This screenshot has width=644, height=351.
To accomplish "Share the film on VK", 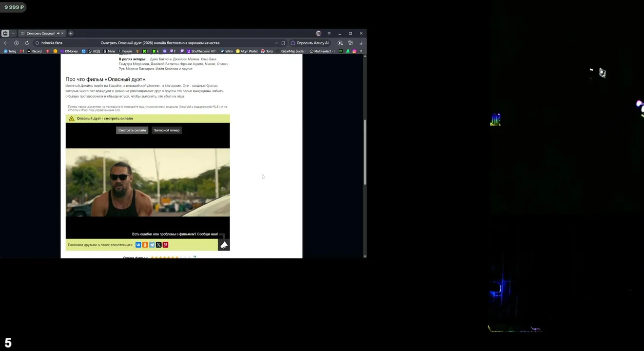I will coord(138,245).
